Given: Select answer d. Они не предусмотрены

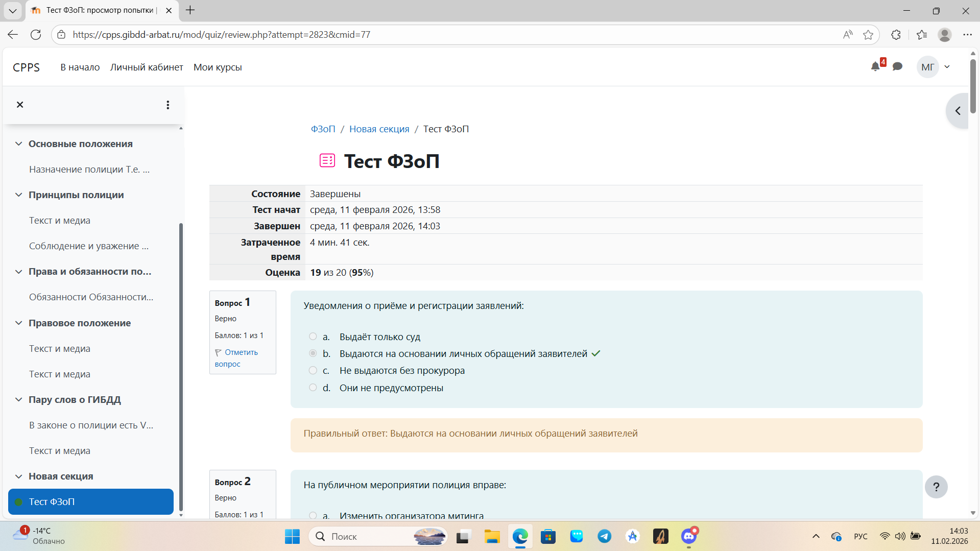Looking at the screenshot, I should [313, 388].
